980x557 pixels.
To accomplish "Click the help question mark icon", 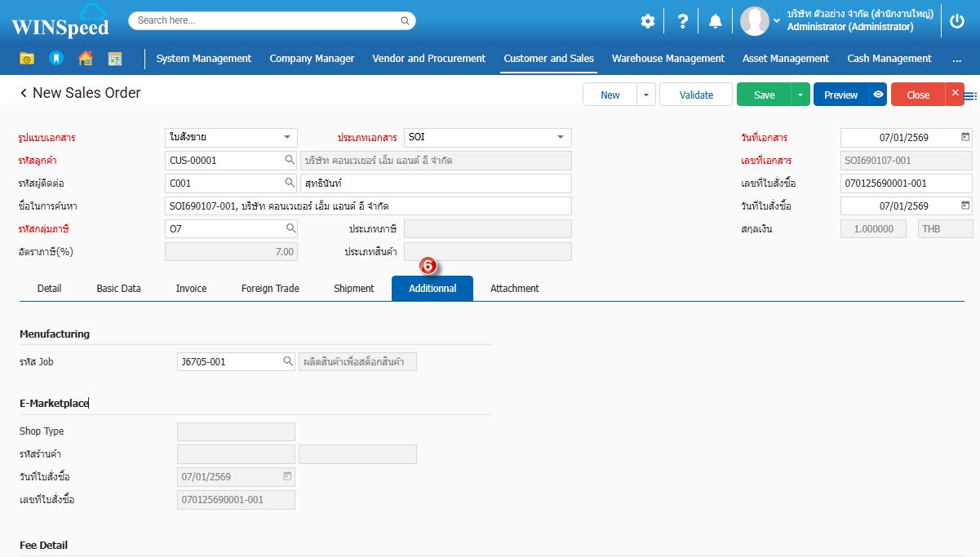I will click(x=683, y=21).
